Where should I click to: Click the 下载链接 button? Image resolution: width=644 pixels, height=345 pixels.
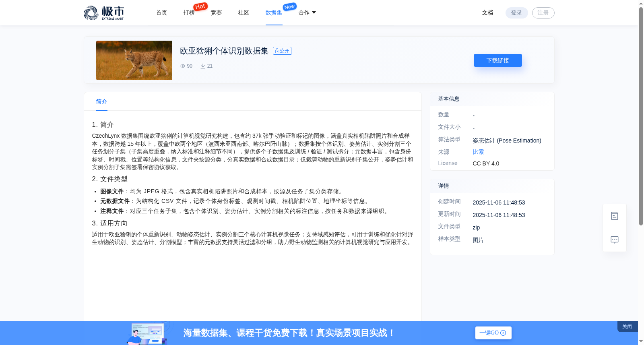(x=497, y=60)
